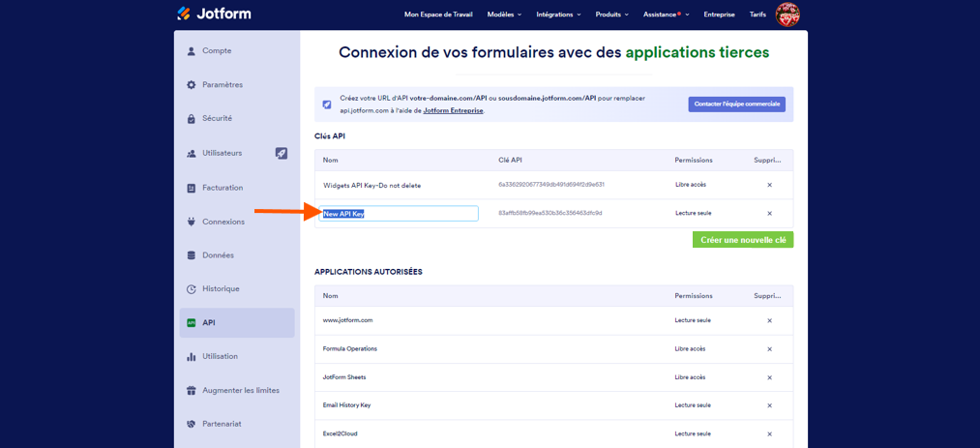Screen dimensions: 980x448
Task: Open the Modèles dropdown menu
Action: [504, 15]
